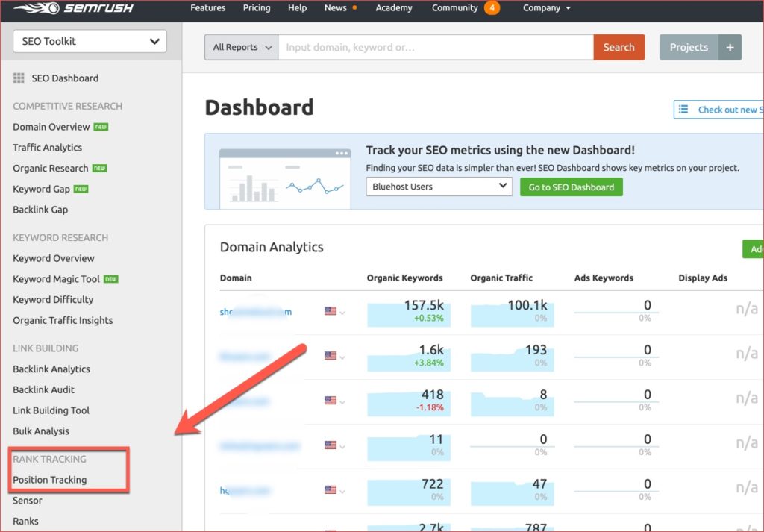Open the SEO Dashboard grid icon
Viewport: 764px width, 532px height.
19,78
